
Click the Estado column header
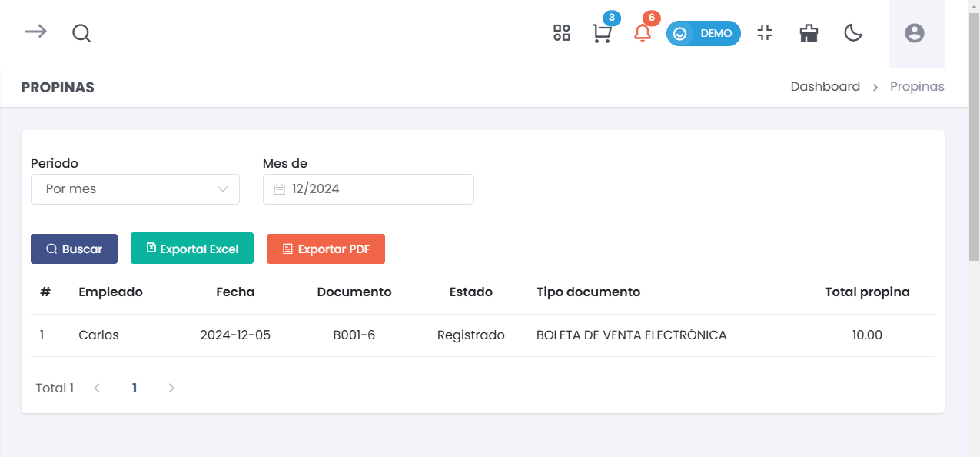point(471,292)
